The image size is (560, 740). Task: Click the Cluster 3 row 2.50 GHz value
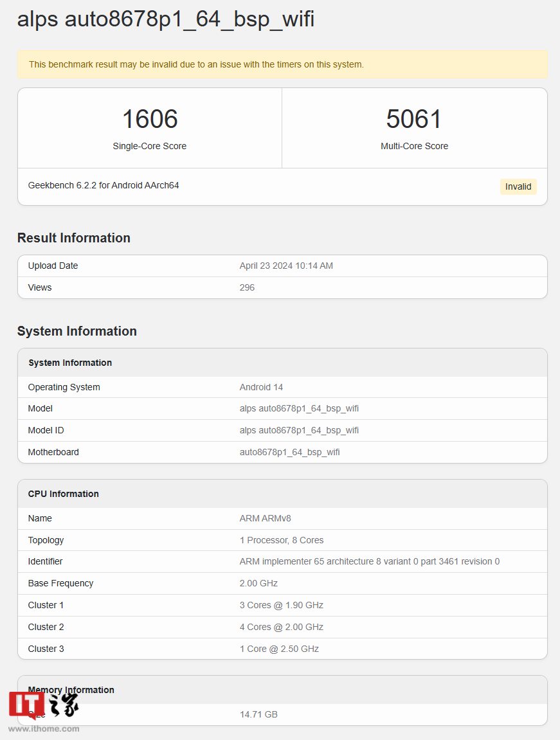(x=279, y=649)
